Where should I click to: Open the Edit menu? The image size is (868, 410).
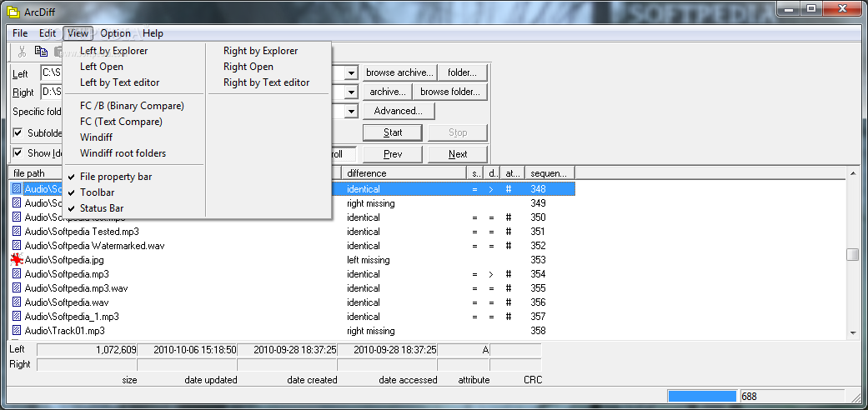tap(48, 33)
